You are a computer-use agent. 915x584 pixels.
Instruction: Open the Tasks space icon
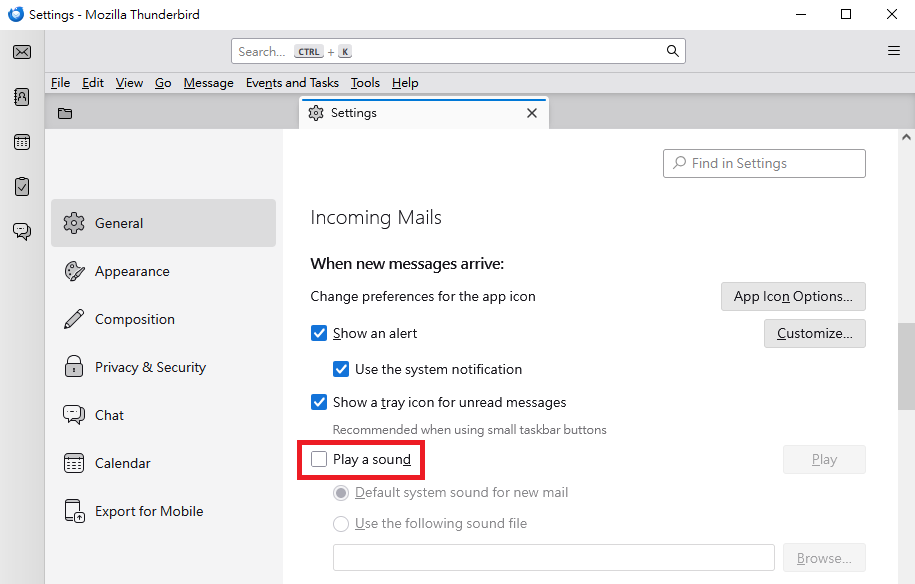click(22, 186)
